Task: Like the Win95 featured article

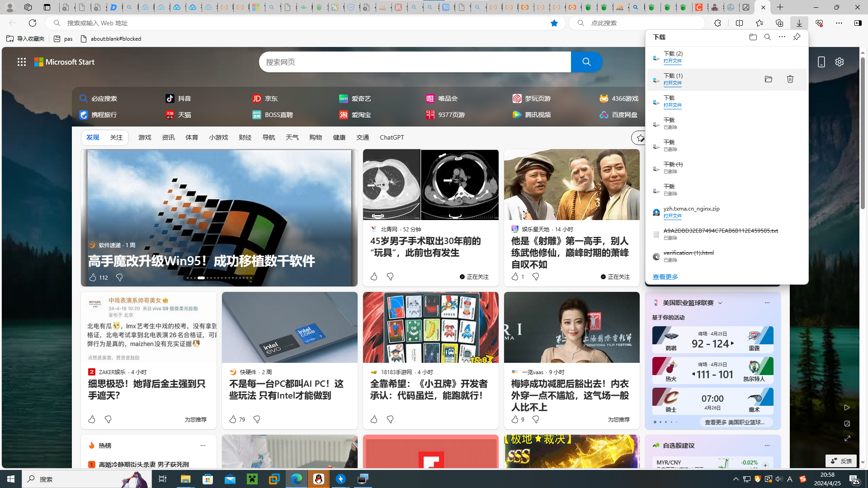Action: pyautogui.click(x=92, y=277)
